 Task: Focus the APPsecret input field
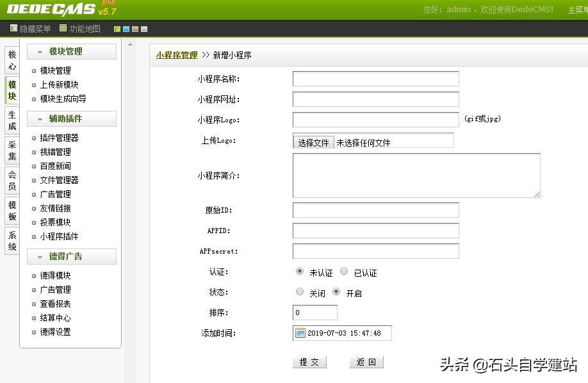coord(376,251)
